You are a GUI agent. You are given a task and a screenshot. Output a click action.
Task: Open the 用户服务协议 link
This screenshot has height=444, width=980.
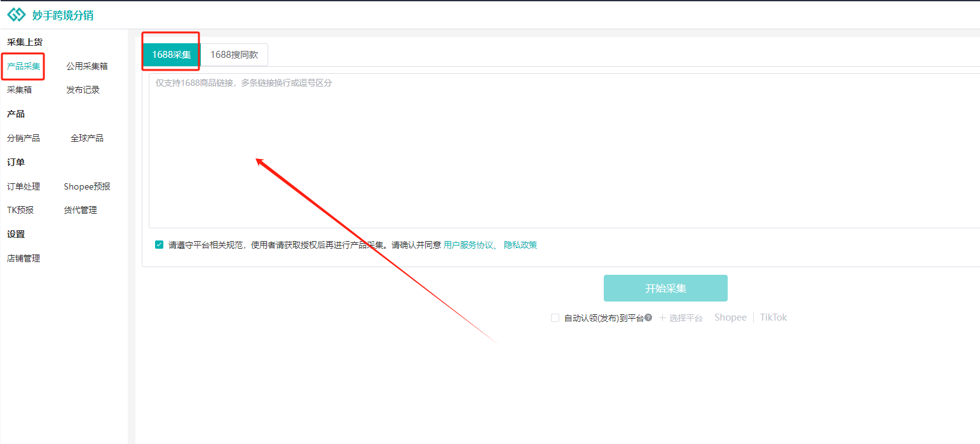point(468,245)
